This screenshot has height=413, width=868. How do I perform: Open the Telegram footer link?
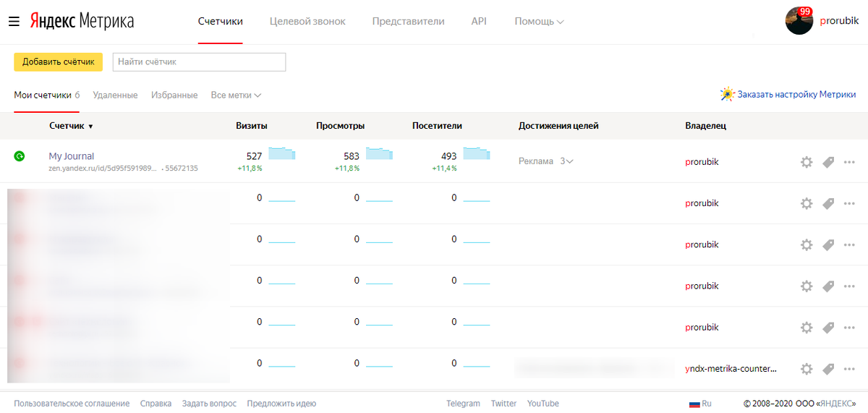[x=463, y=404]
